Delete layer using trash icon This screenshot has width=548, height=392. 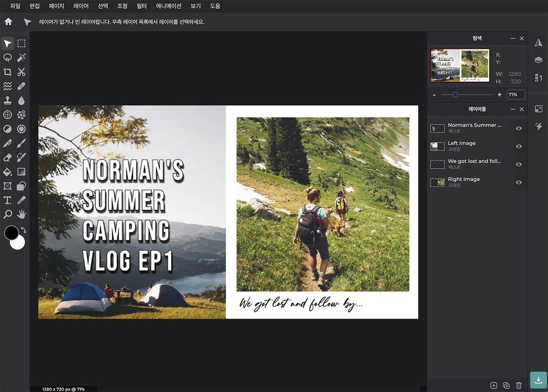[519, 386]
